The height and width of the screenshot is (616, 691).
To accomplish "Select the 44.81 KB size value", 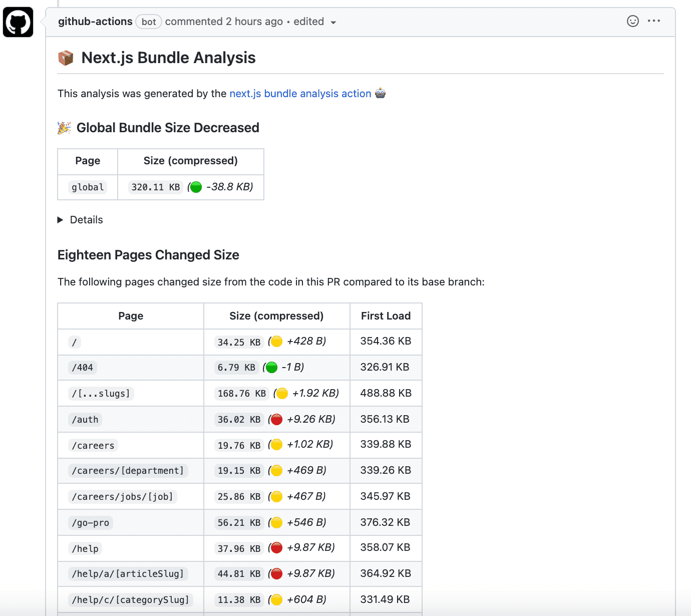I will (x=239, y=574).
